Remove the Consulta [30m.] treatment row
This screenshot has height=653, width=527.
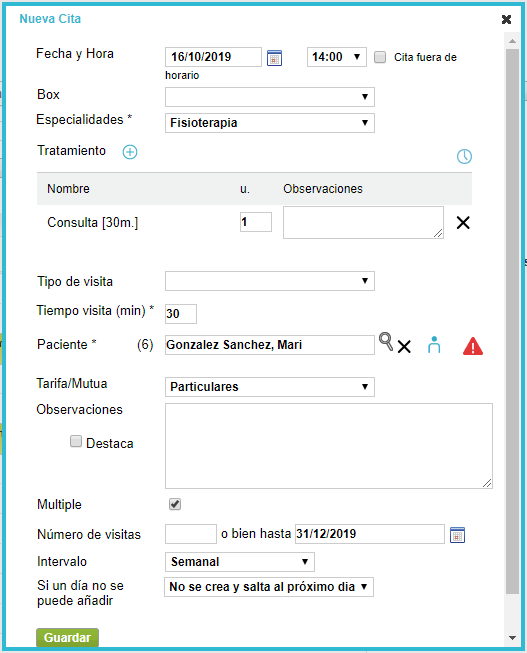tap(463, 223)
